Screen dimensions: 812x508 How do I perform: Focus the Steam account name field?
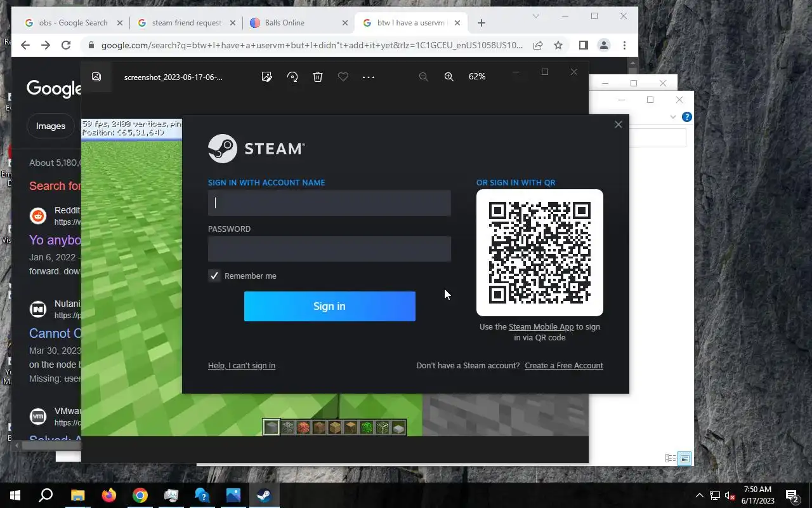tap(329, 203)
